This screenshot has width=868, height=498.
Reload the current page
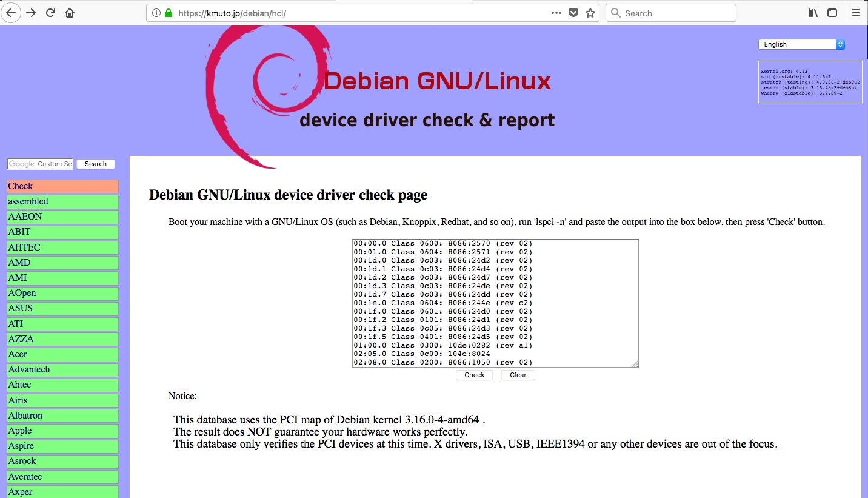pos(51,13)
